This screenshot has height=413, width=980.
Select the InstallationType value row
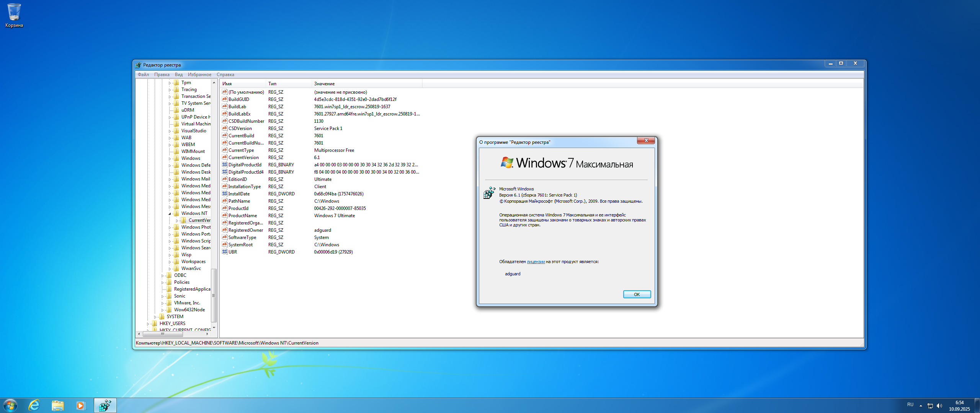322,186
